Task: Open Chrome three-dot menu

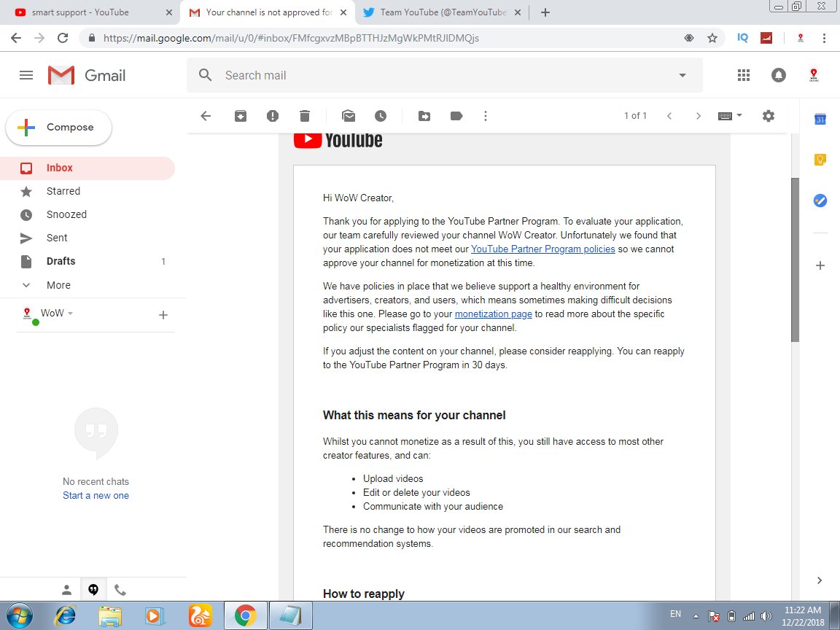Action: point(824,38)
